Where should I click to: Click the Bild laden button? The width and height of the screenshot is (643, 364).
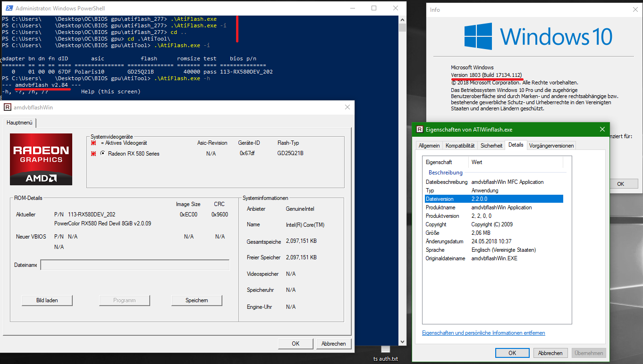pyautogui.click(x=47, y=300)
